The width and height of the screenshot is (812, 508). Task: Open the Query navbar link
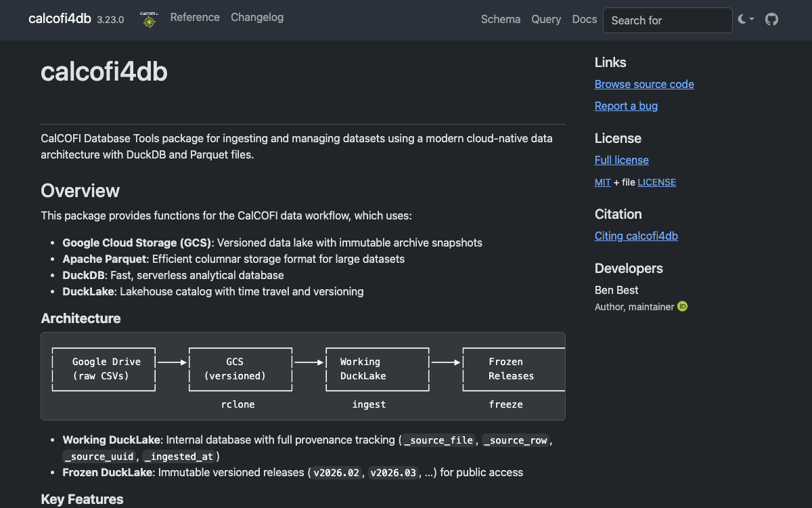click(x=546, y=20)
